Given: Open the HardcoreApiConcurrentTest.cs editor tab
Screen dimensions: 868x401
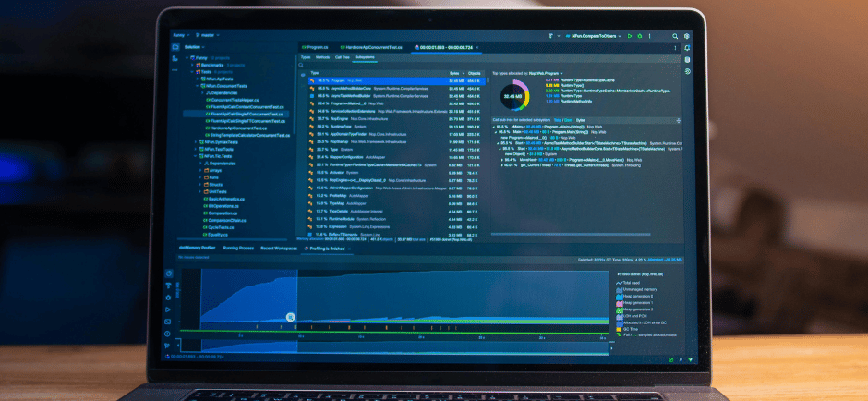Looking at the screenshot, I should 371,48.
